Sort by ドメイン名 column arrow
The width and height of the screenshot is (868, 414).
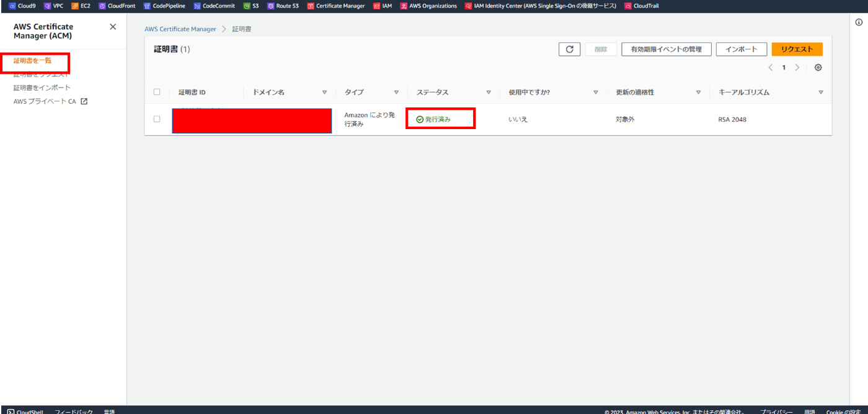(x=324, y=92)
